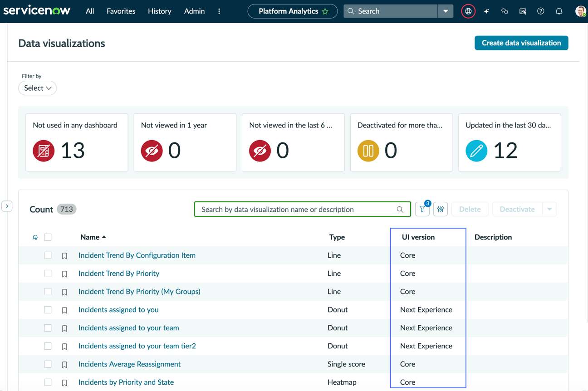Toggle the select-all checkbox in table header
Screen dimensions: 588x391
[48, 237]
